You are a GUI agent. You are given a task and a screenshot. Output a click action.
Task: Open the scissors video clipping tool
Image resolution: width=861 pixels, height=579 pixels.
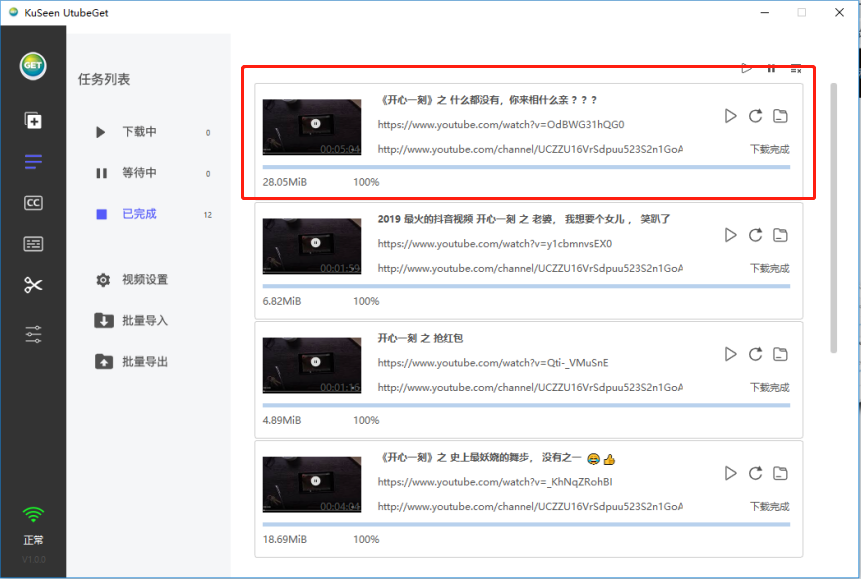(x=33, y=284)
